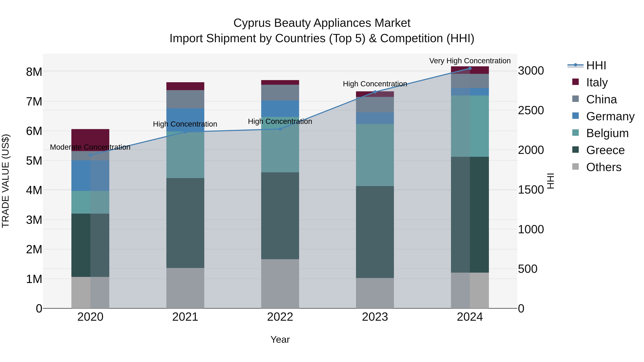Click the 2023 HHI data point
Image resolution: width=644 pixels, height=362 pixels.
375,92
